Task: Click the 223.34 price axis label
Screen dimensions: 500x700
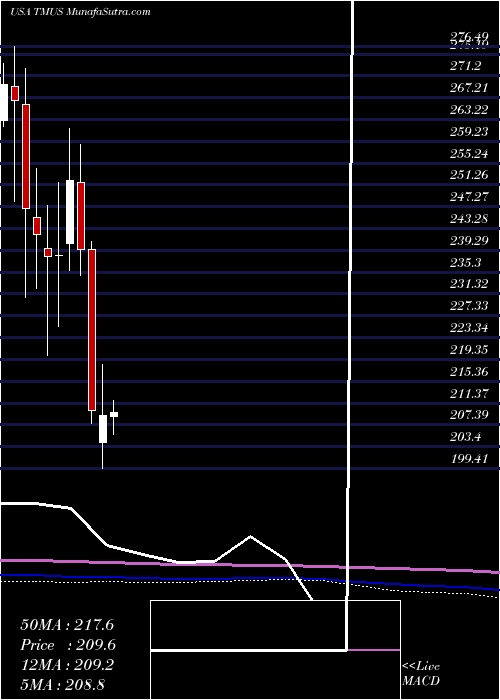Action: (468, 328)
